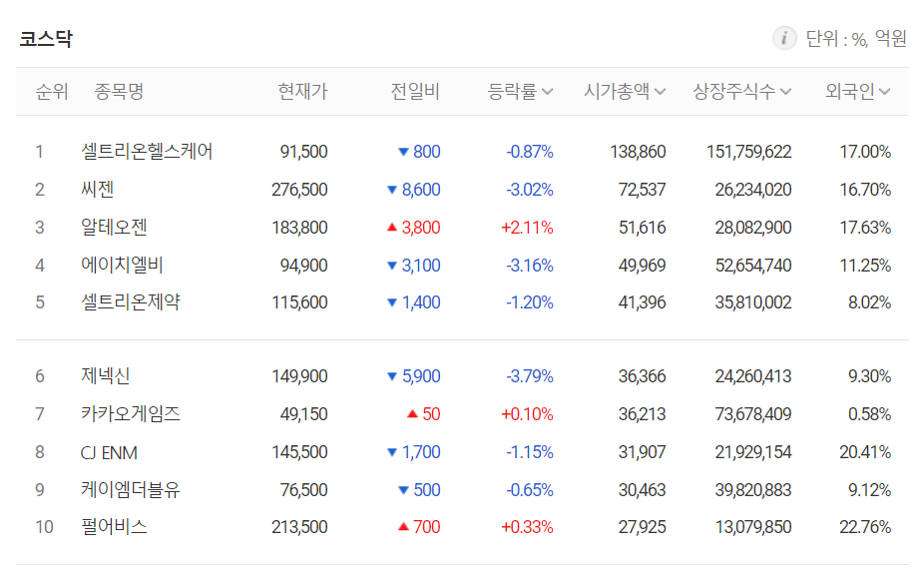Open stock 에이치엘비

122,266
